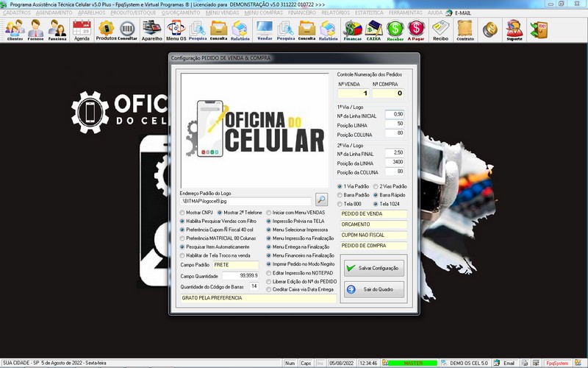The image size is (588, 368).
Task: Click the Pesquisa icon beside Menu OS
Action: (198, 30)
